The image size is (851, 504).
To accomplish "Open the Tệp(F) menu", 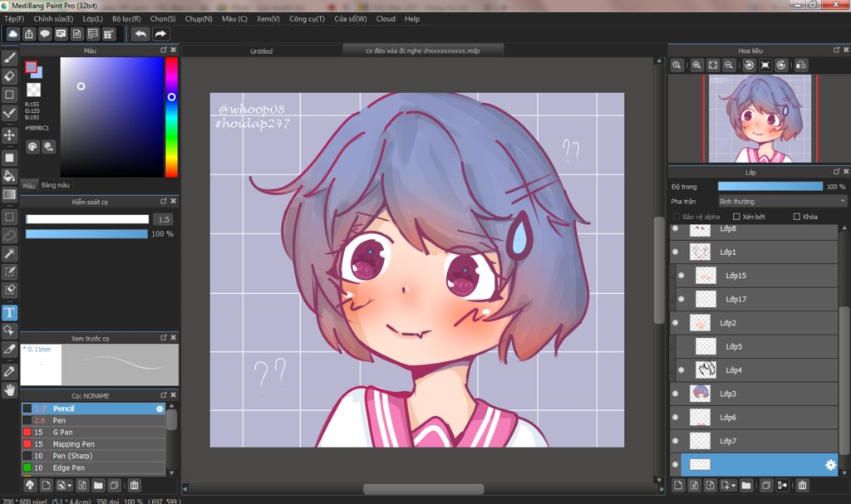I will tap(14, 18).
